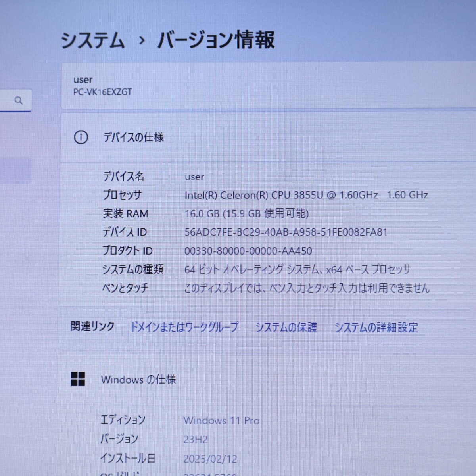Select the インストール日 label
This screenshot has height=476, width=476.
(x=128, y=458)
